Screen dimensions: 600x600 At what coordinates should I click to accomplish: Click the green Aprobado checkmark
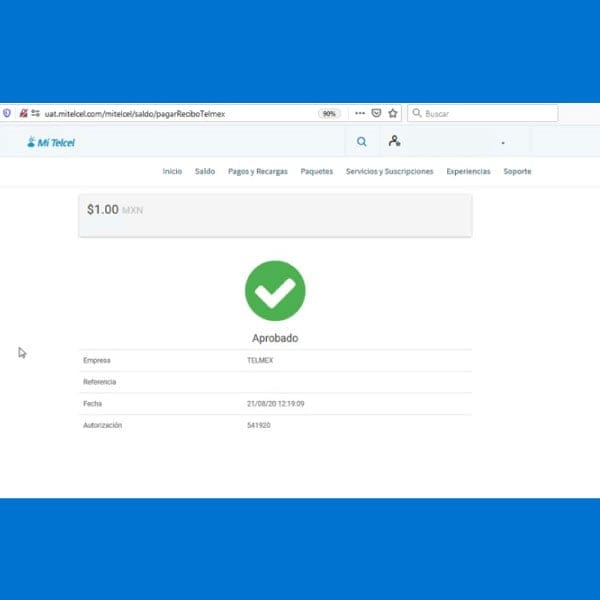(x=275, y=291)
